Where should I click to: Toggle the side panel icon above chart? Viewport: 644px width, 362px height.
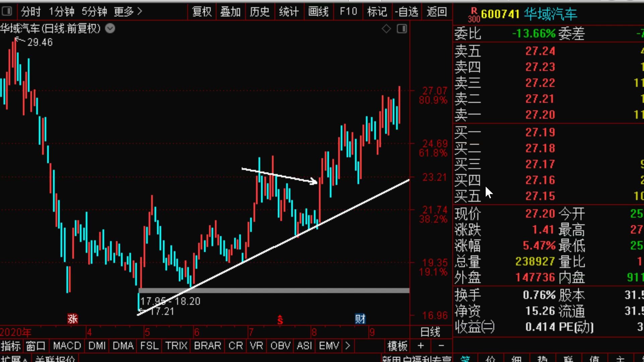tap(402, 29)
